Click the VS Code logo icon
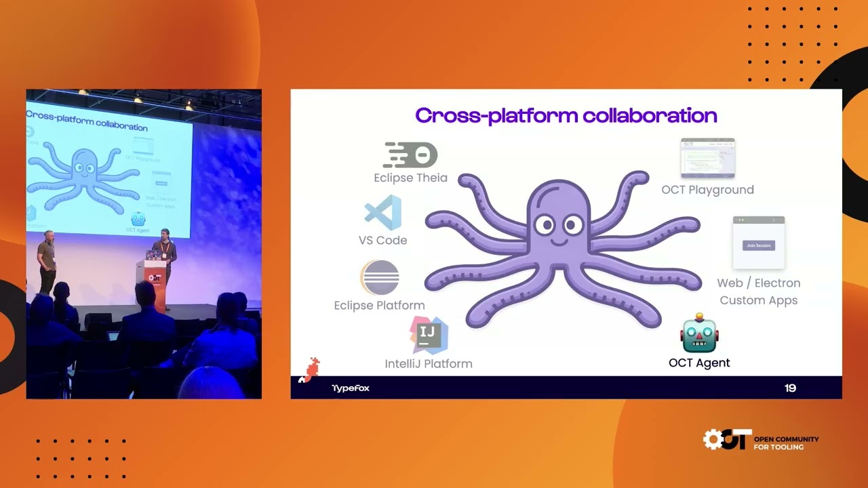Viewport: 868px width, 488px height. 383,213
